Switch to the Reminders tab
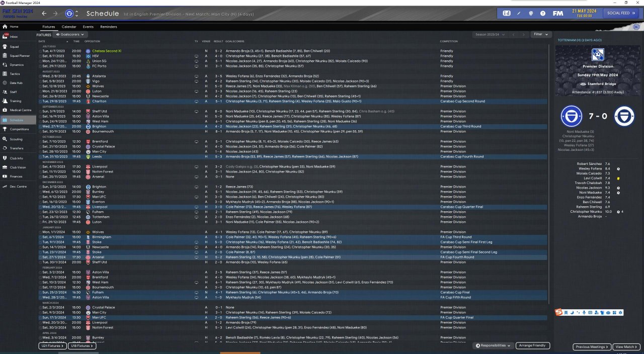This screenshot has width=644, height=354. click(x=109, y=27)
